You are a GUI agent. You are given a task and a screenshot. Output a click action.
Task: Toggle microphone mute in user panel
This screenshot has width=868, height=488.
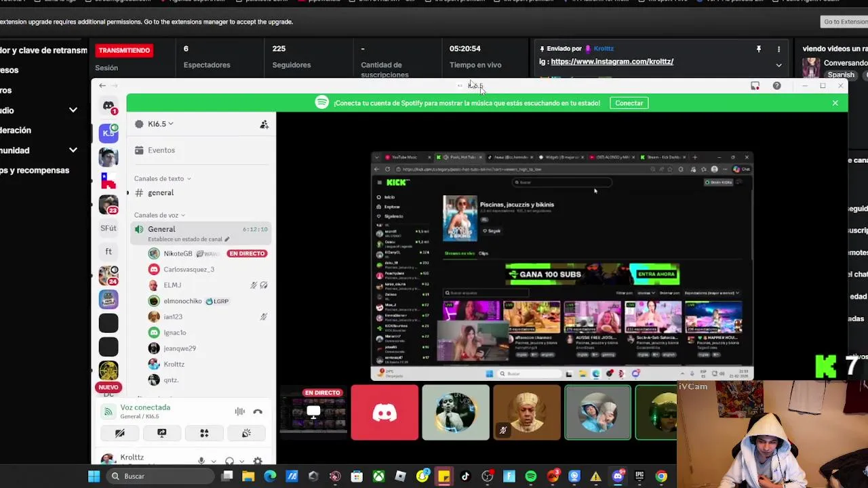pos(201,461)
